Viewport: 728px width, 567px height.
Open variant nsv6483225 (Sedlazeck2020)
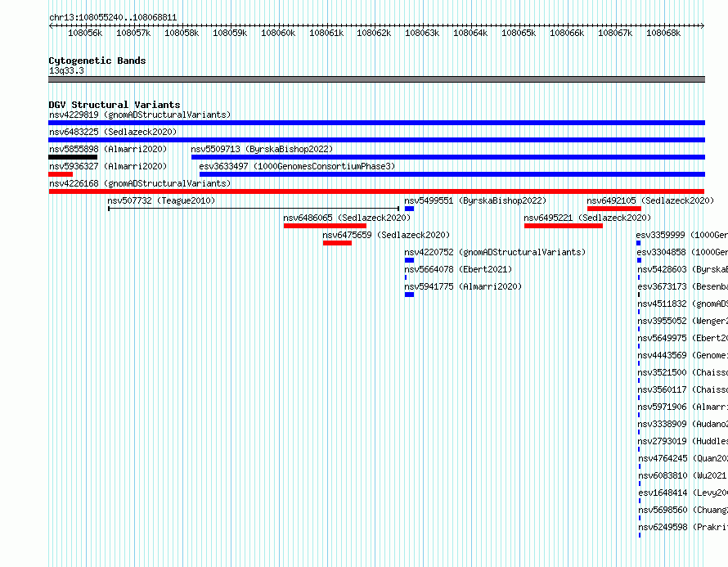(113, 132)
